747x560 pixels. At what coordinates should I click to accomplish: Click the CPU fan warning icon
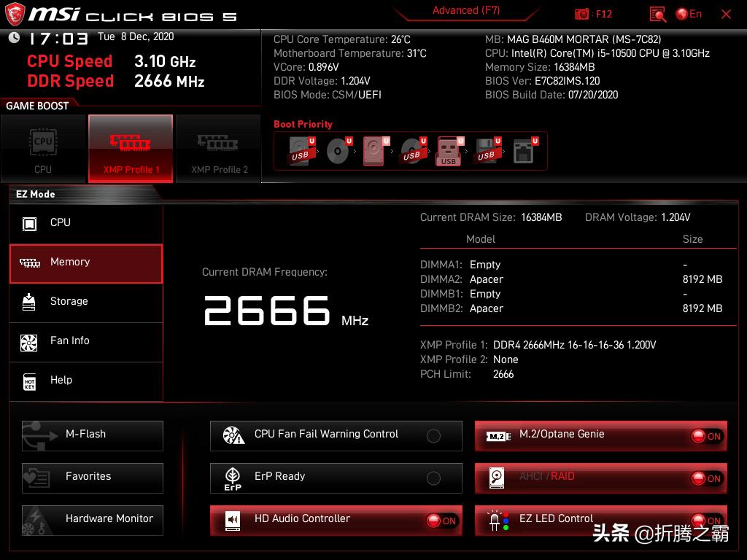pos(233,435)
